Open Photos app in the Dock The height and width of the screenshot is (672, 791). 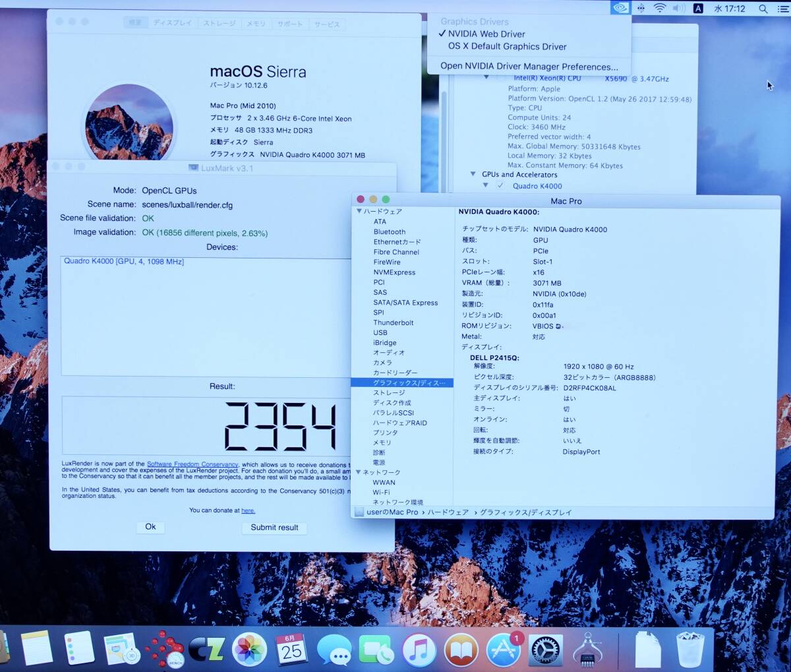pos(249,650)
